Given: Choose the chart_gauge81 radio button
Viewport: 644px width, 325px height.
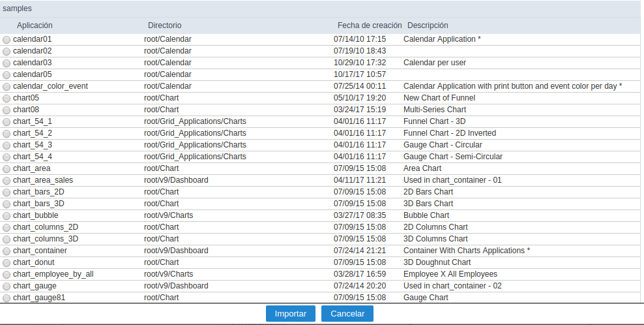Looking at the screenshot, I should tap(7, 298).
